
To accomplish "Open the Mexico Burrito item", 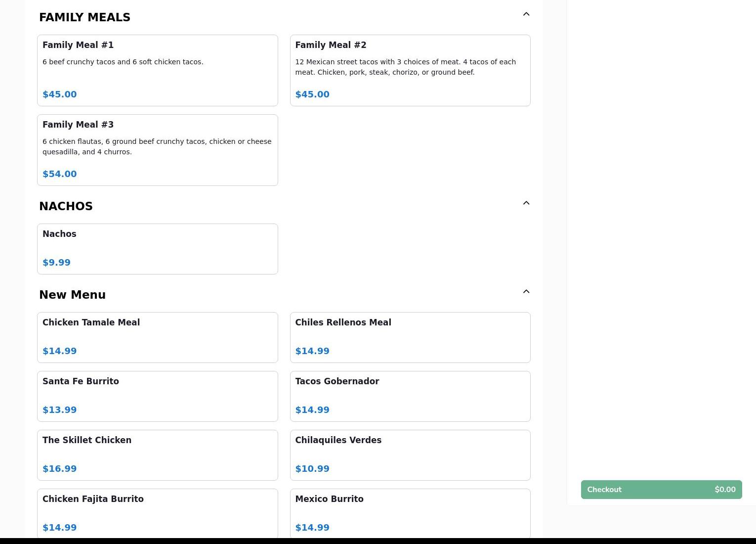I will coord(410,513).
